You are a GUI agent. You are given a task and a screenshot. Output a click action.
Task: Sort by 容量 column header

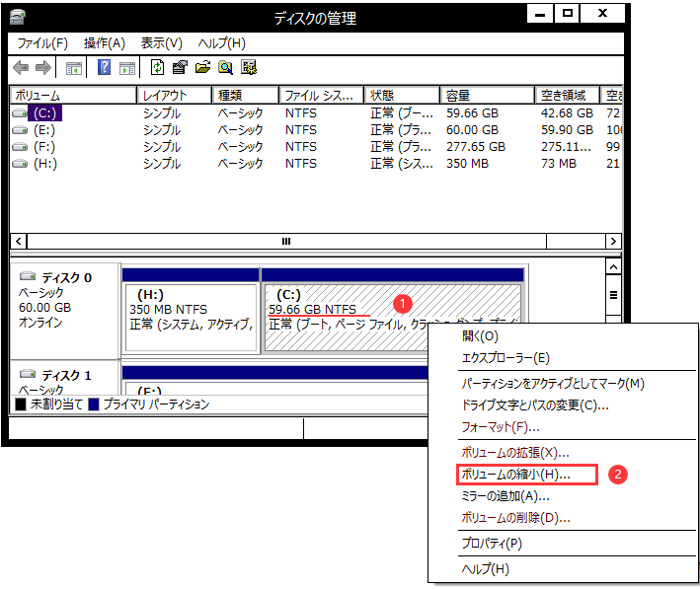pos(487,95)
